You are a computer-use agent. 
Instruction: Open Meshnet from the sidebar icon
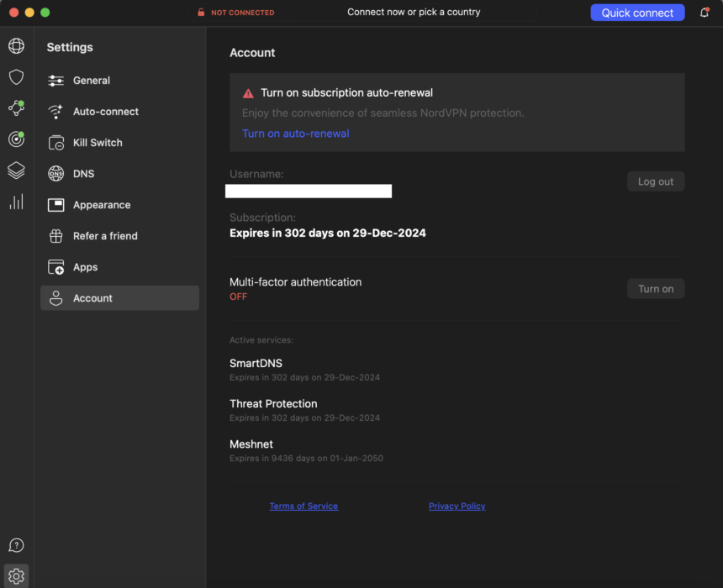[x=16, y=108]
